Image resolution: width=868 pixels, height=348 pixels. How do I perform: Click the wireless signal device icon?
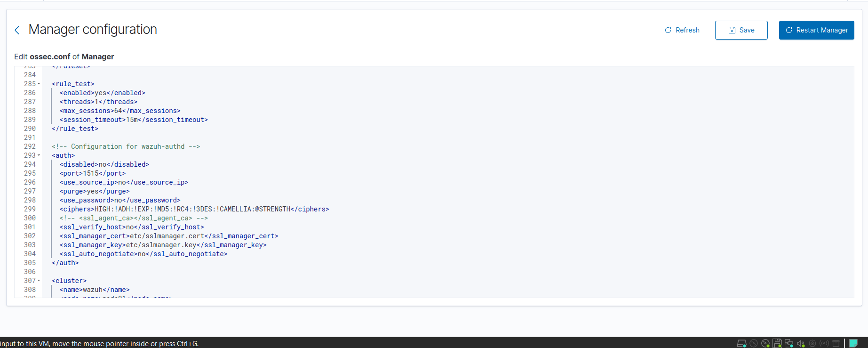pos(824,343)
